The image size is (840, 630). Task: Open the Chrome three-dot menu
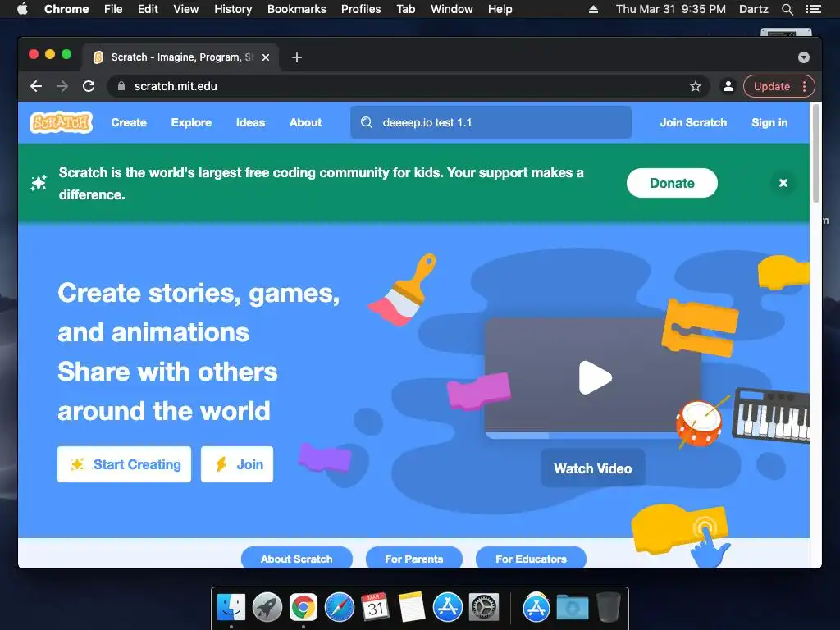804,86
